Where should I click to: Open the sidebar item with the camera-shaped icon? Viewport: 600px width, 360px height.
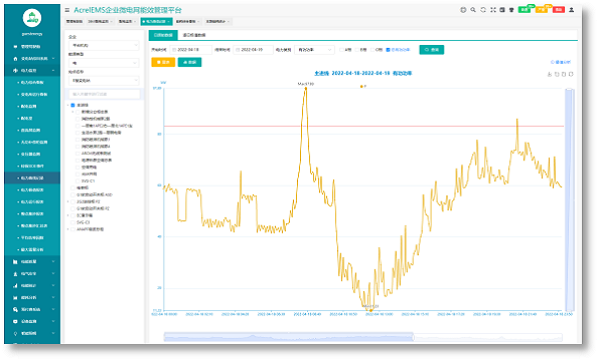[32, 321]
